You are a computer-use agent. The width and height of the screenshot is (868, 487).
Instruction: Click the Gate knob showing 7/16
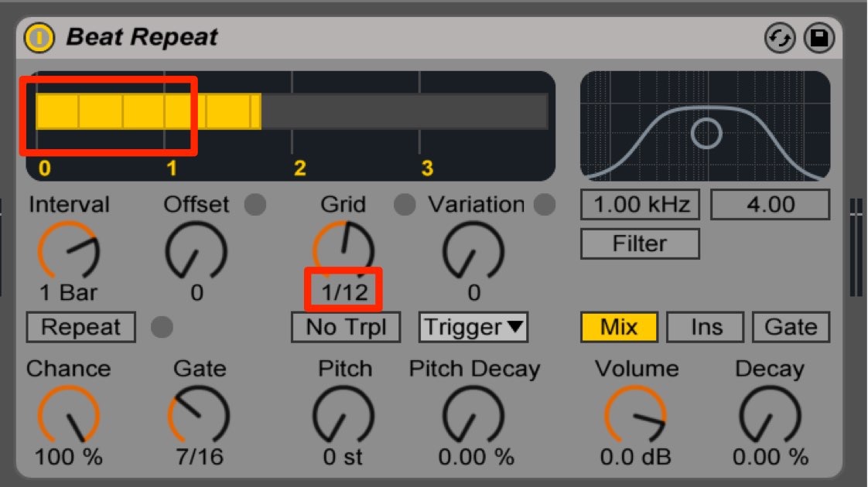pos(199,415)
